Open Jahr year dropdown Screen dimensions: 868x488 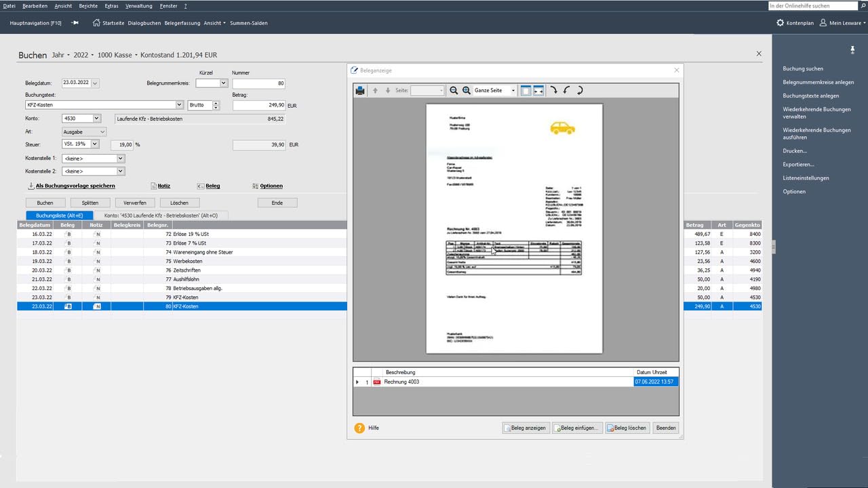(x=68, y=55)
